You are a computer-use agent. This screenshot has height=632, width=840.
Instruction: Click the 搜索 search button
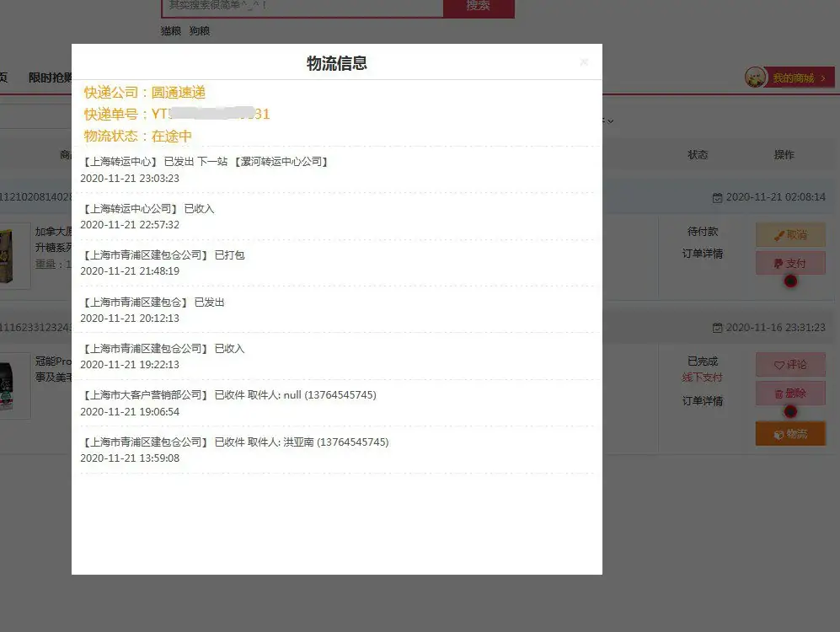pos(479,8)
